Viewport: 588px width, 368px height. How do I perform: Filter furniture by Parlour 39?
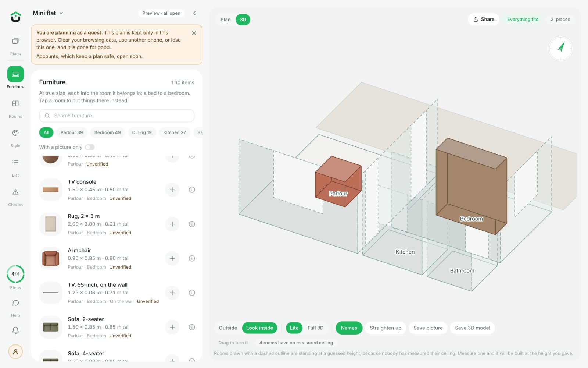point(72,132)
